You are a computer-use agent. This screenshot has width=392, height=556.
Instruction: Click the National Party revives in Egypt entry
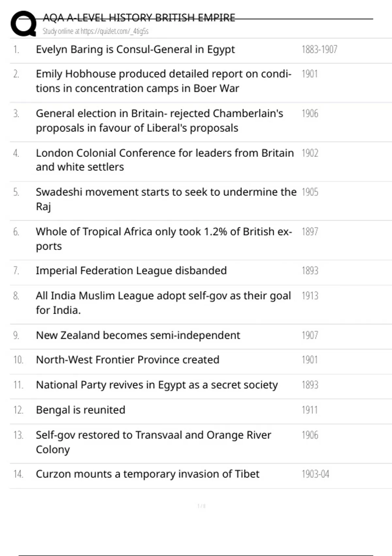(157, 385)
